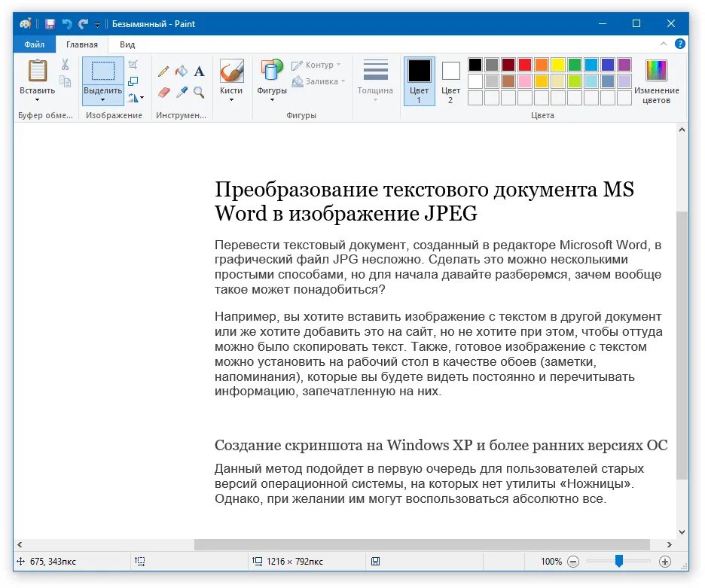This screenshot has height=588, width=705.
Task: Switch to the Главная tab
Action: (82, 44)
